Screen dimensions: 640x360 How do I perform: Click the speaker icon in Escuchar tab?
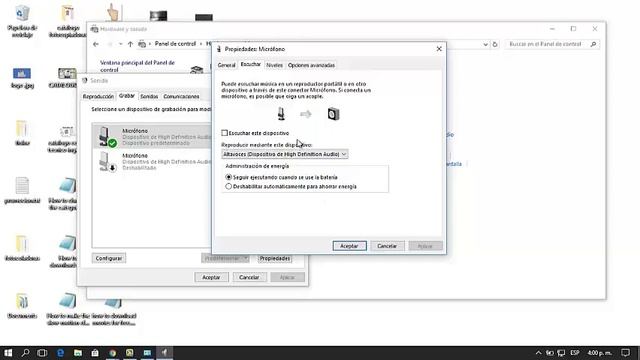[x=333, y=114]
